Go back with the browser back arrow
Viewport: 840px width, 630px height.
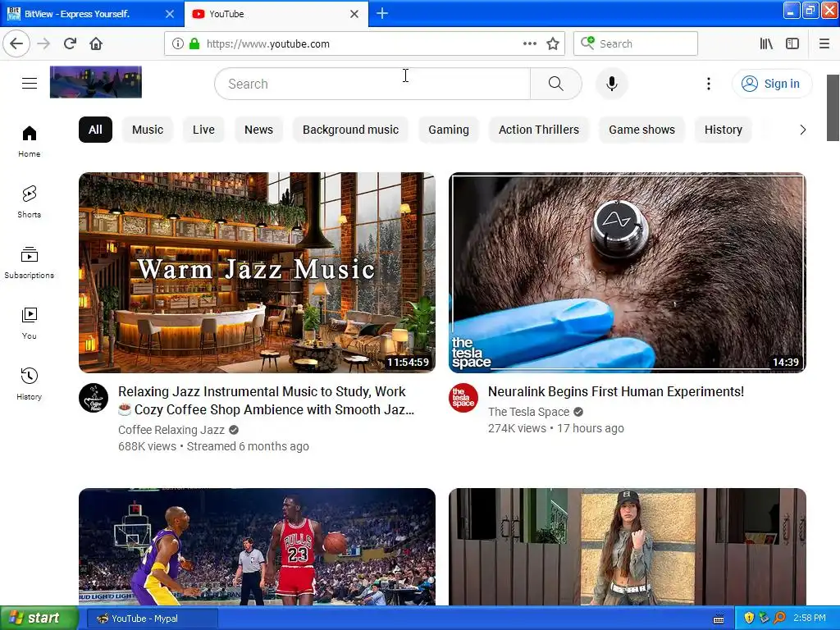(x=16, y=43)
